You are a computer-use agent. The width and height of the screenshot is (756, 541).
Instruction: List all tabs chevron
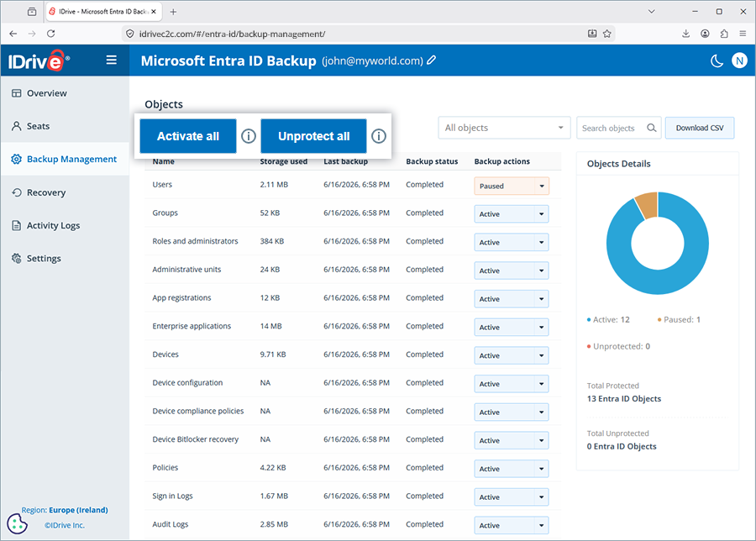651,12
